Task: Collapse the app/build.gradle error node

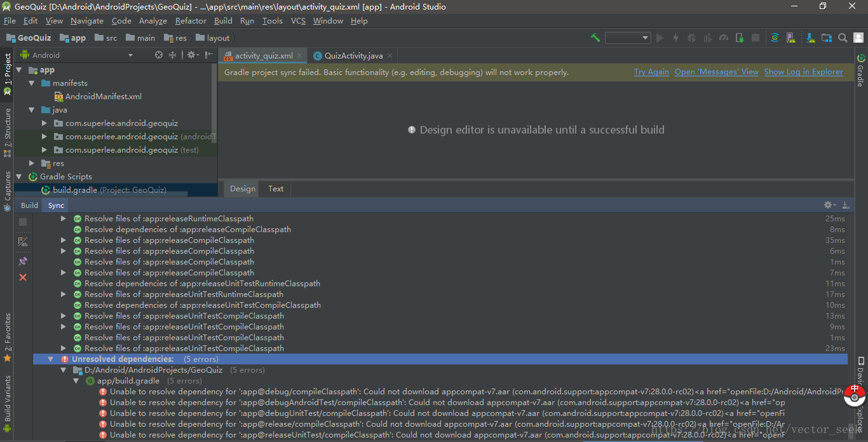Action: pyautogui.click(x=76, y=381)
